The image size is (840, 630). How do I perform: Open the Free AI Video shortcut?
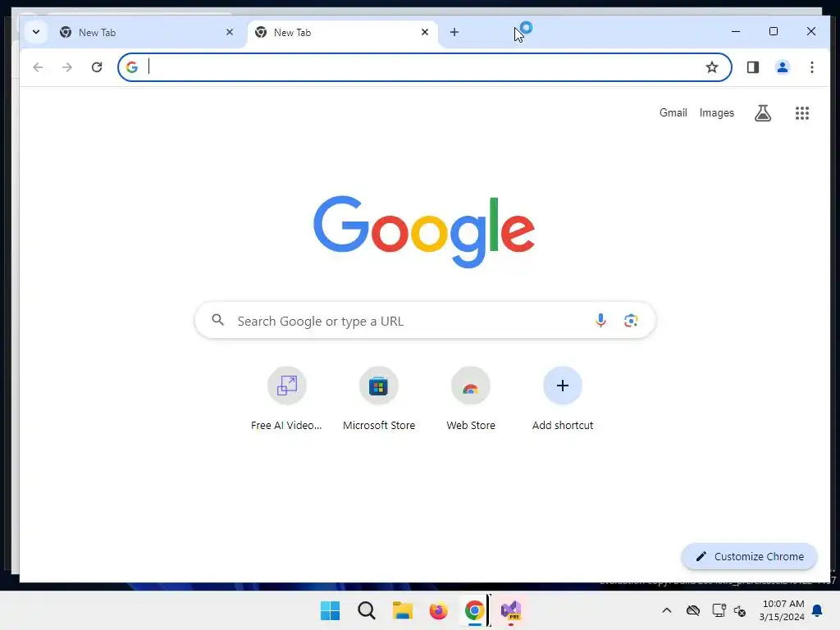coord(286,399)
